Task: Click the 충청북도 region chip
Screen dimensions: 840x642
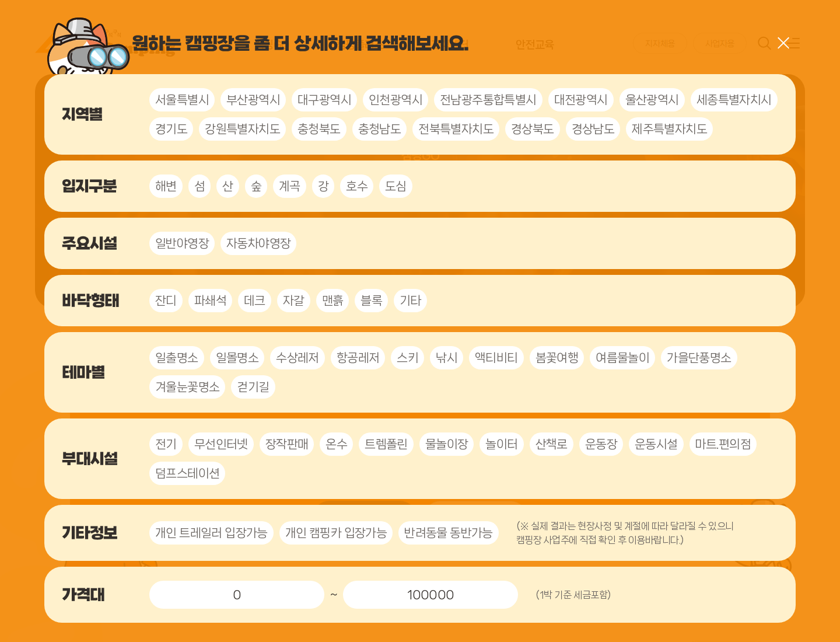Action: pos(319,129)
